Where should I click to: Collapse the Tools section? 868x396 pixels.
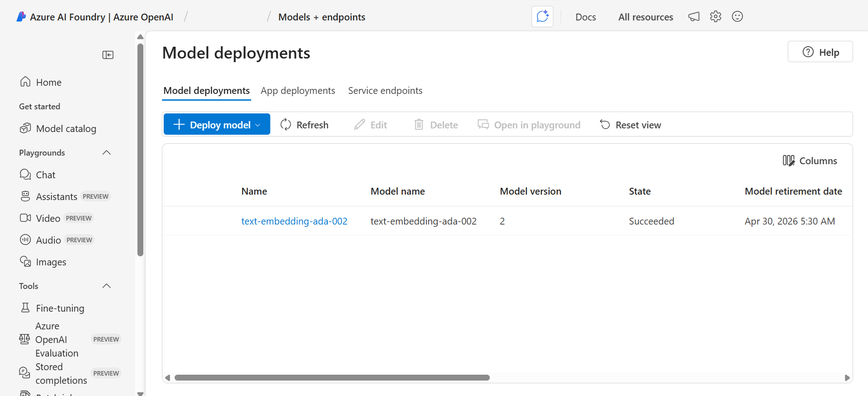pyautogui.click(x=107, y=286)
